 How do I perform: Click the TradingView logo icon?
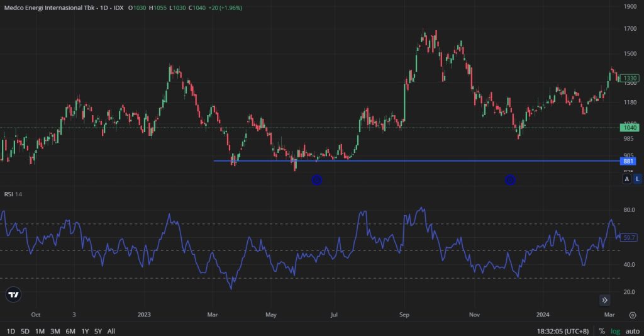pos(14,294)
